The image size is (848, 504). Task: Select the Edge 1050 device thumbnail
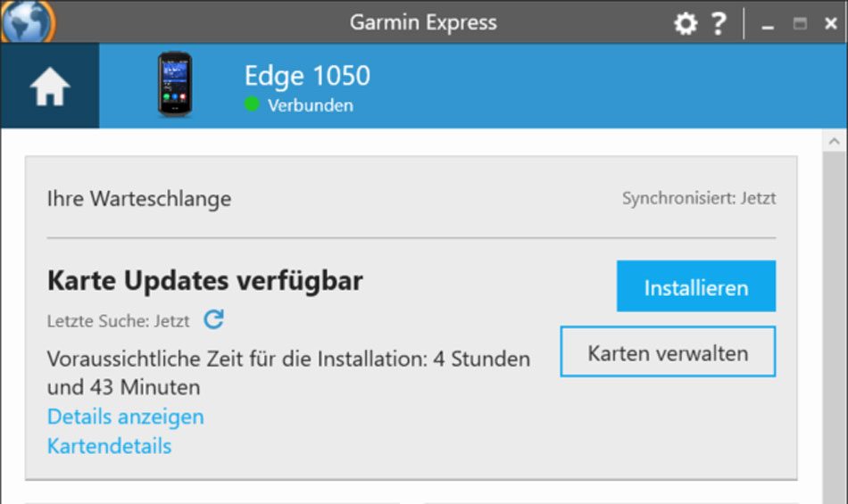pos(174,84)
